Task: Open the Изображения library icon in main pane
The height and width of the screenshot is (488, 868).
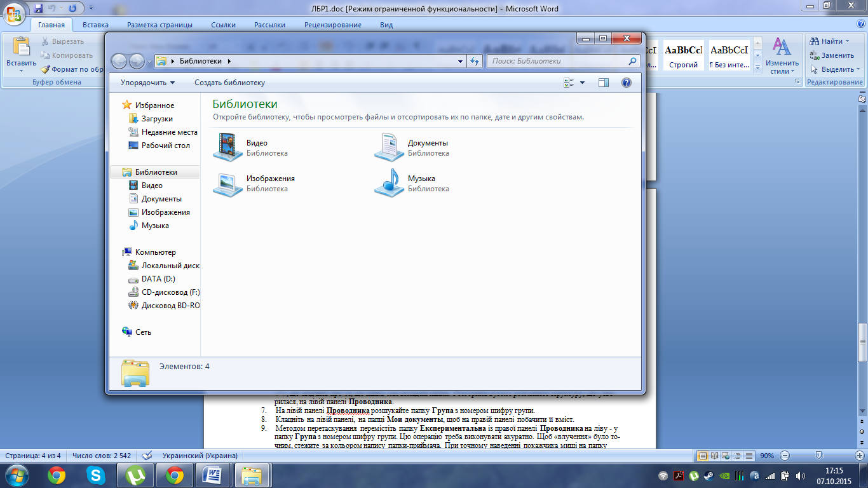Action: tap(228, 183)
